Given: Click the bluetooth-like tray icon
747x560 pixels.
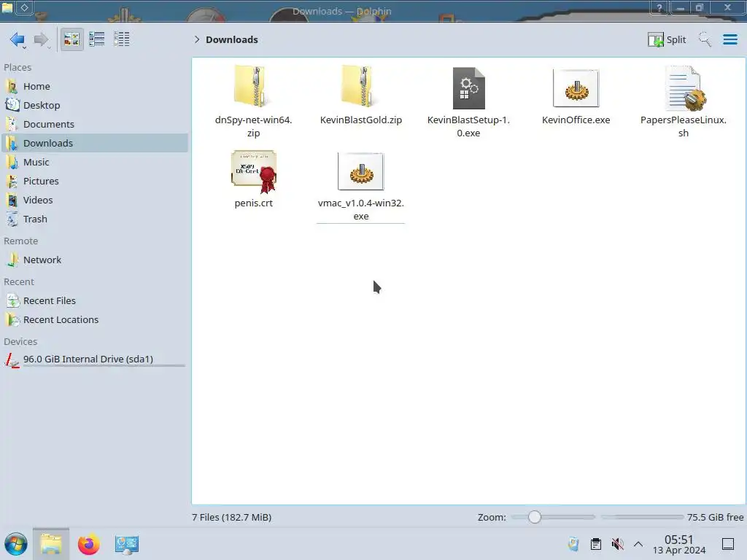Looking at the screenshot, I should (573, 544).
